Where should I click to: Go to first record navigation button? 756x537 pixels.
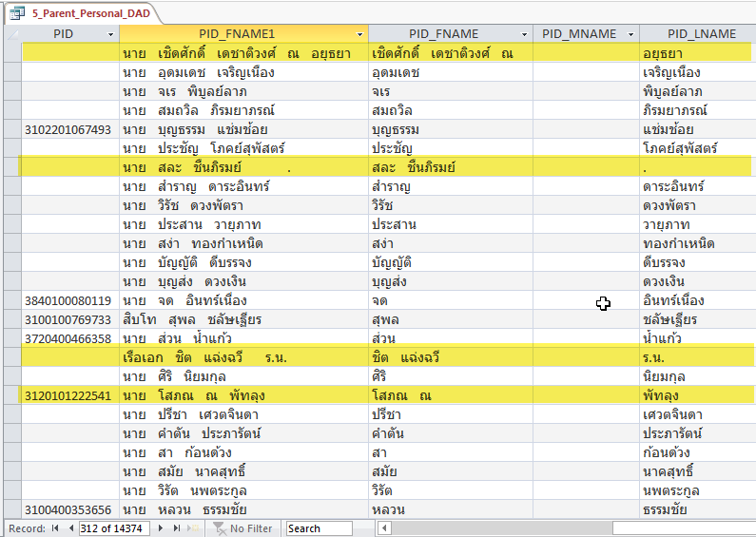tap(55, 528)
